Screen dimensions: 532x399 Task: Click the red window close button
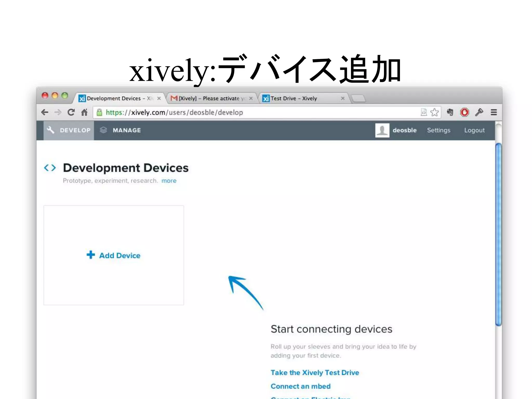[x=45, y=96]
